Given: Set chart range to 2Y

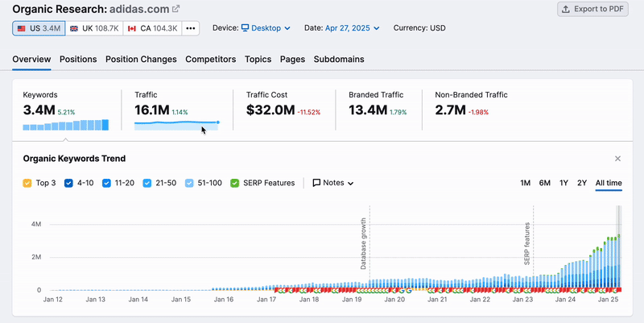Looking at the screenshot, I should [582, 183].
